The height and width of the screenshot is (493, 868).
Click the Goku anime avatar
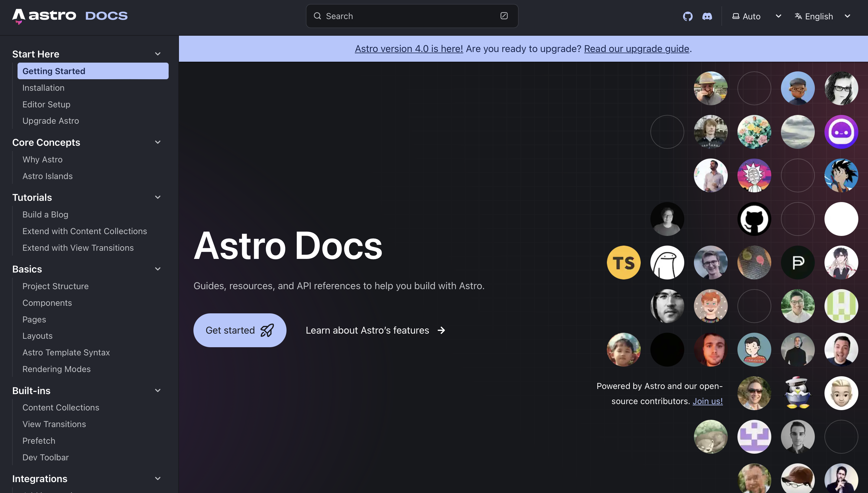(x=841, y=175)
